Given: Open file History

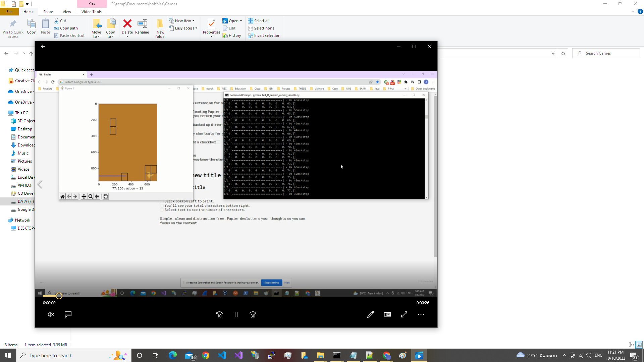Looking at the screenshot, I should pyautogui.click(x=232, y=36).
